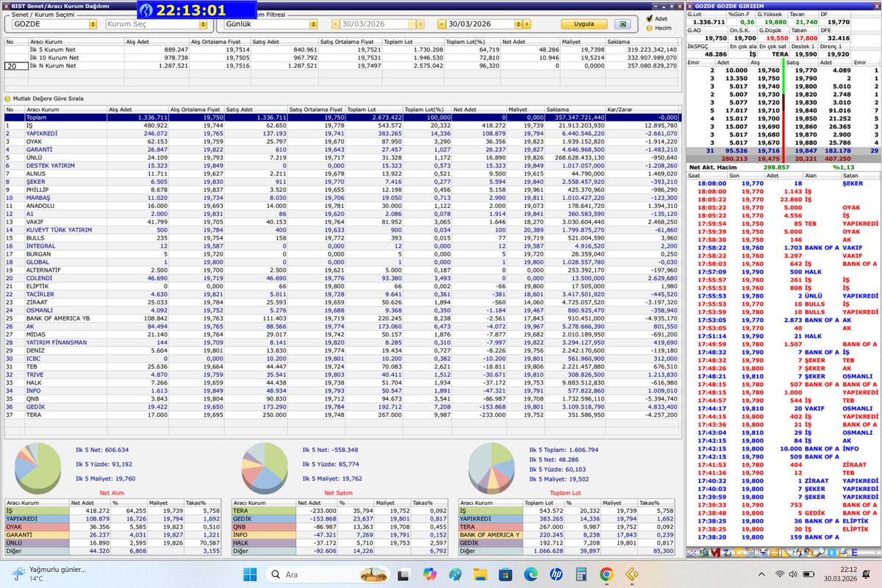This screenshot has height=588, width=882.
Task: Click the İlk 5 Kurum Net summary row
Action: (x=343, y=50)
